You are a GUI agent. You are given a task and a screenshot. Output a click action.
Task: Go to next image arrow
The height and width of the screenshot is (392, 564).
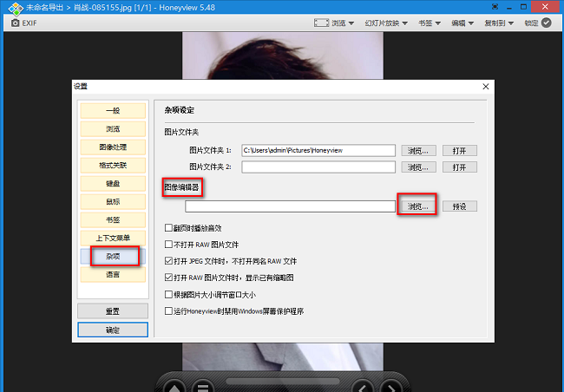(x=391, y=387)
